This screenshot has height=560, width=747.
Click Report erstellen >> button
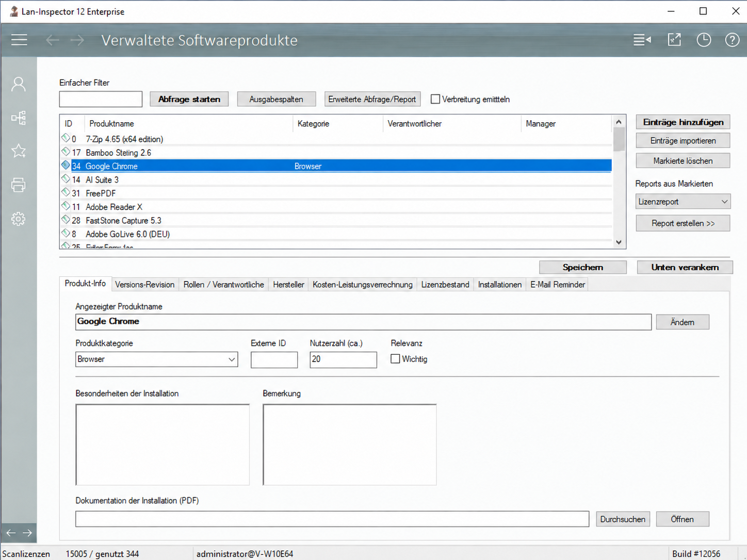coord(683,223)
